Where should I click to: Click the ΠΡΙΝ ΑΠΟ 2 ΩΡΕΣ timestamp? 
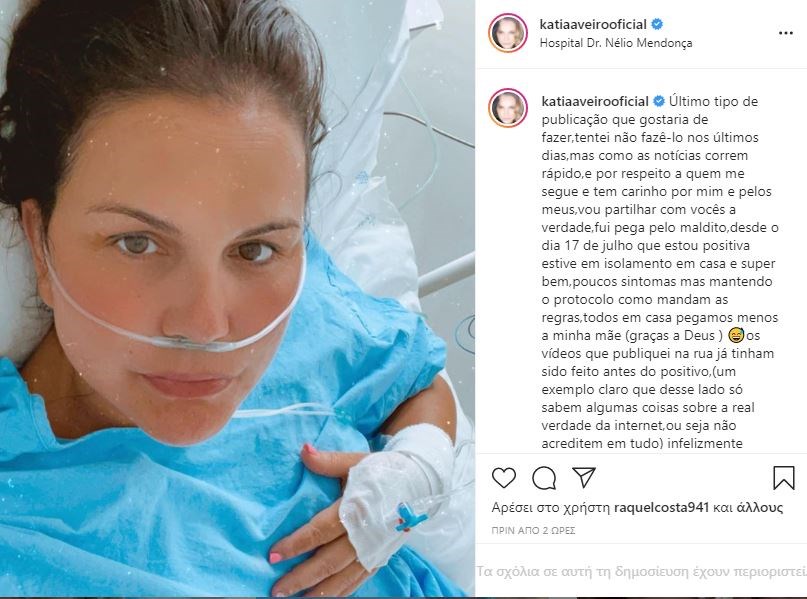(x=533, y=531)
